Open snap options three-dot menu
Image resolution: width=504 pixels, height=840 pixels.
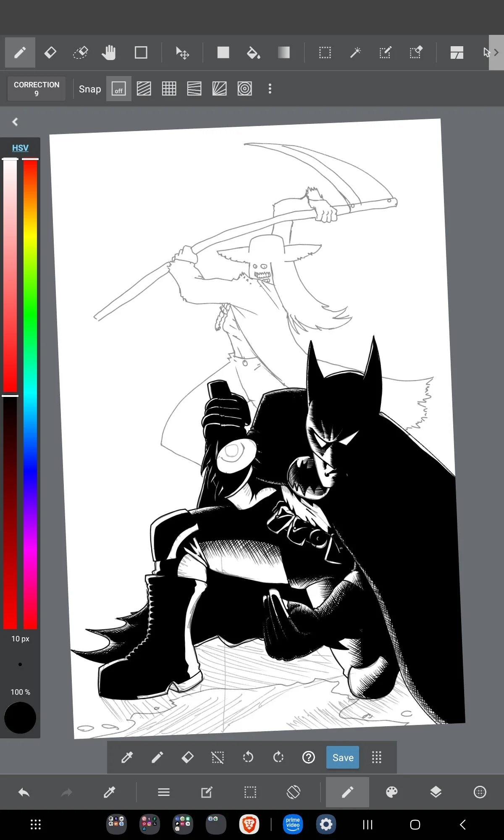[x=270, y=89]
